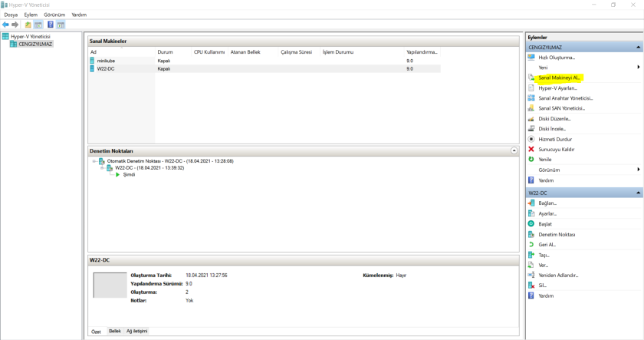The width and height of the screenshot is (644, 340).
Task: Click the back arrow toolbar icon
Action: (6, 25)
